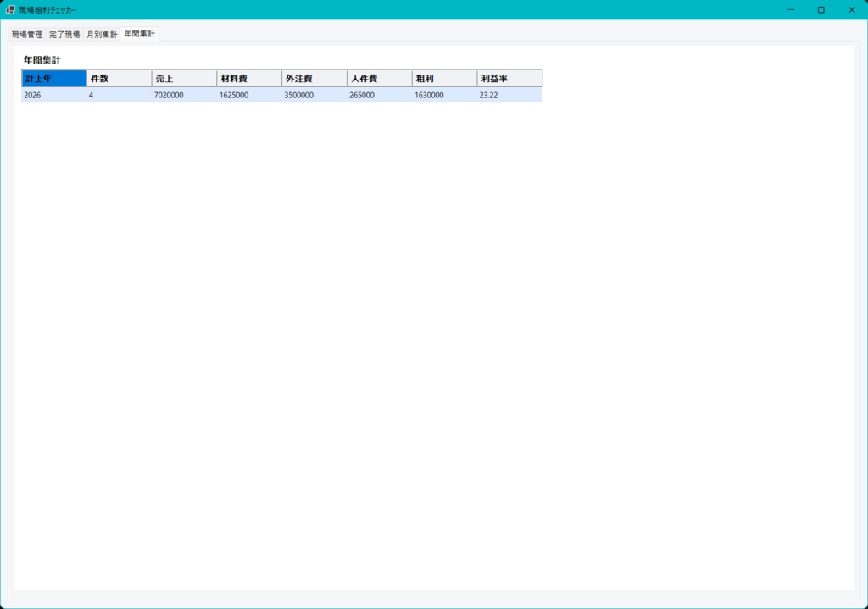This screenshot has width=868, height=609.
Task: Close the 現場粗利チェッカー window
Action: (x=851, y=10)
